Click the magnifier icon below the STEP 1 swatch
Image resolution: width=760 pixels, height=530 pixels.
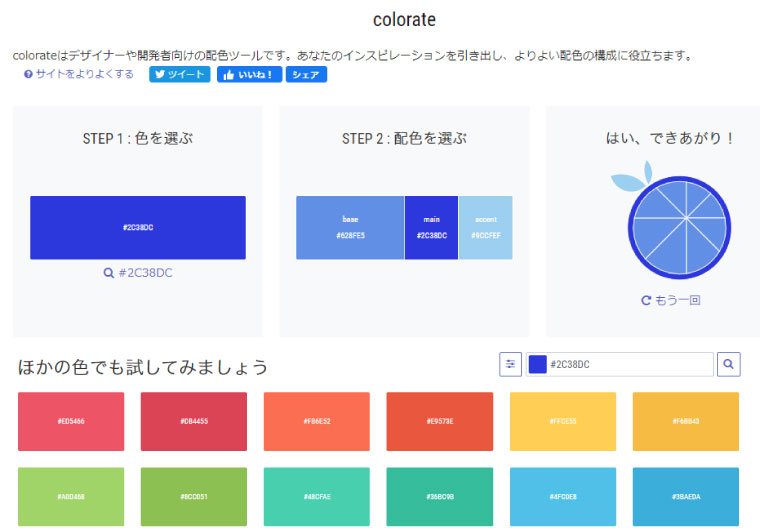[x=109, y=273]
